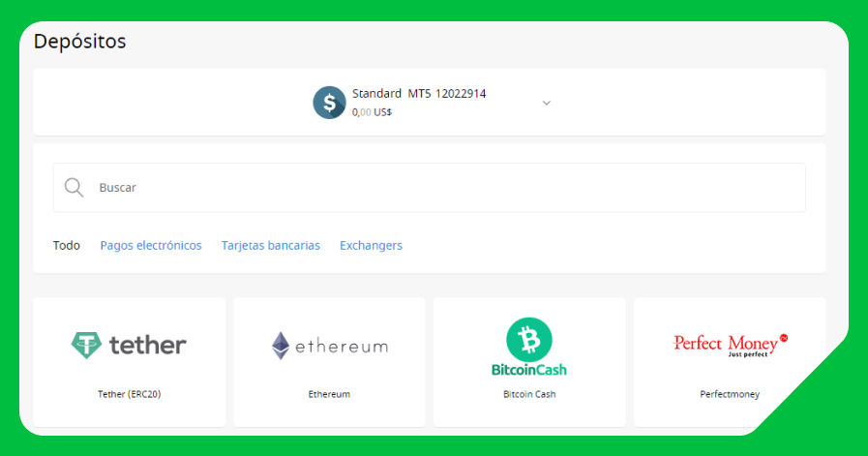868x456 pixels.
Task: Select the Todo filter tab
Action: tap(67, 246)
